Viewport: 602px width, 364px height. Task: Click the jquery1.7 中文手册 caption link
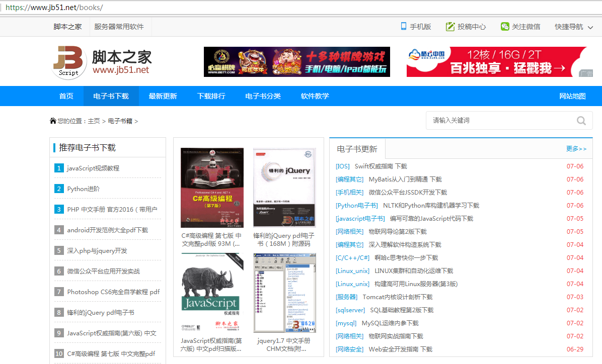(x=284, y=344)
